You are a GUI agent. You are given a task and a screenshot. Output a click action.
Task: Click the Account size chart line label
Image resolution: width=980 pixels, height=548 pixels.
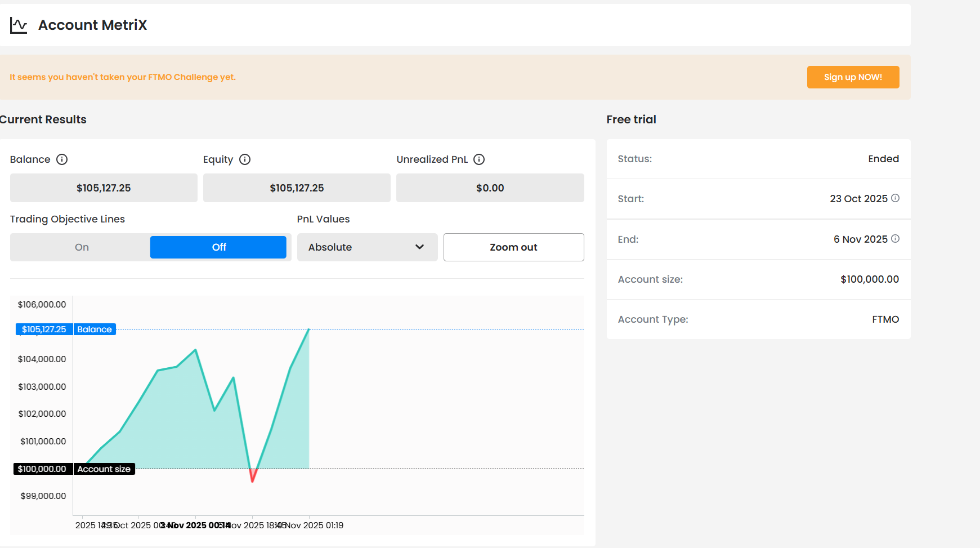tap(104, 469)
